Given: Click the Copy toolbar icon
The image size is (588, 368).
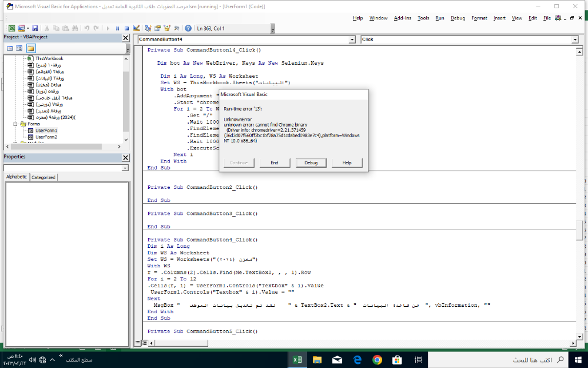Looking at the screenshot, I should pyautogui.click(x=56, y=28).
